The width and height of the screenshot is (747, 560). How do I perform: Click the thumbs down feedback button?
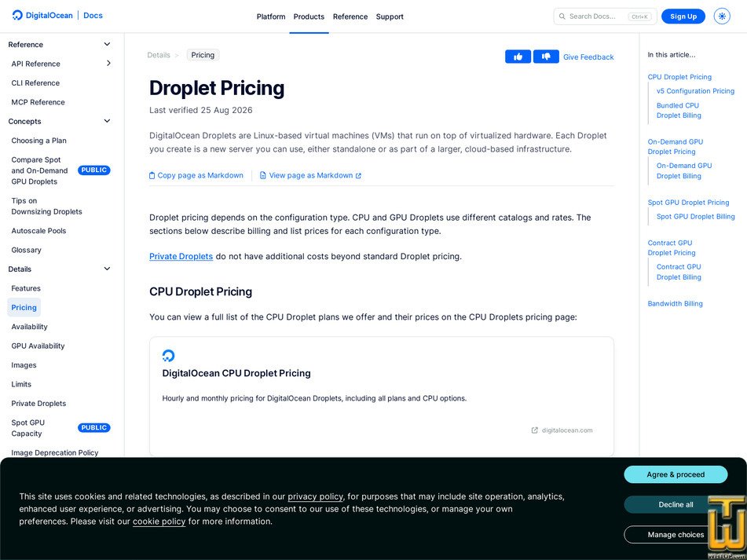click(546, 57)
